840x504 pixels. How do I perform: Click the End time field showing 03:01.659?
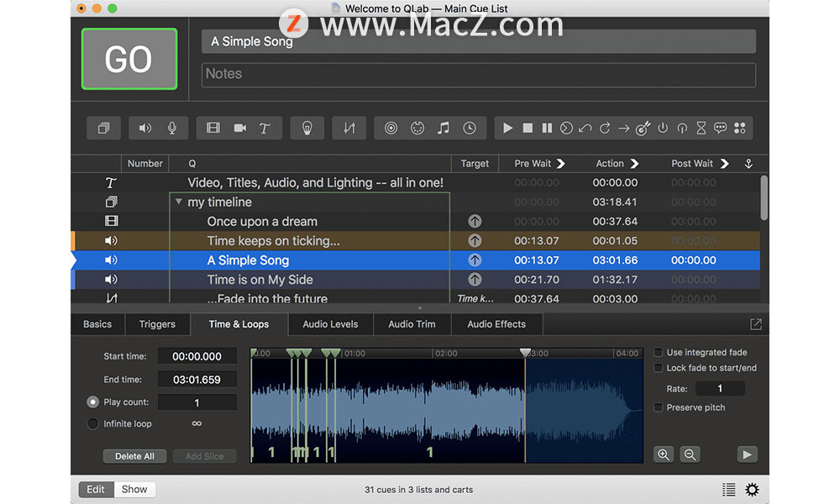point(197,380)
